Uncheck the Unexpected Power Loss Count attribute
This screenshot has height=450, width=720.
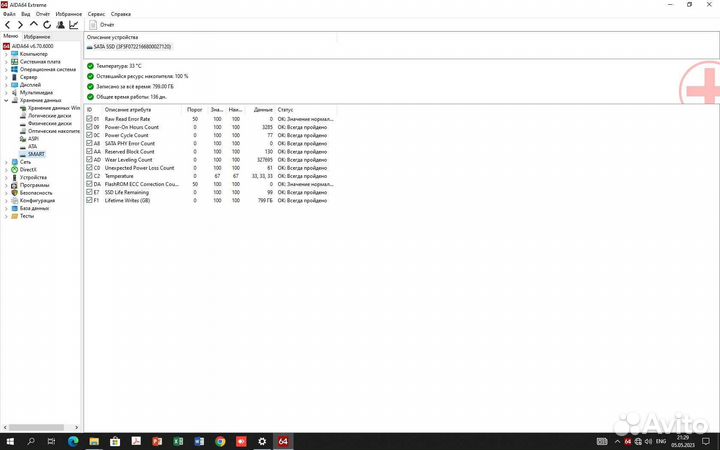[x=89, y=168]
